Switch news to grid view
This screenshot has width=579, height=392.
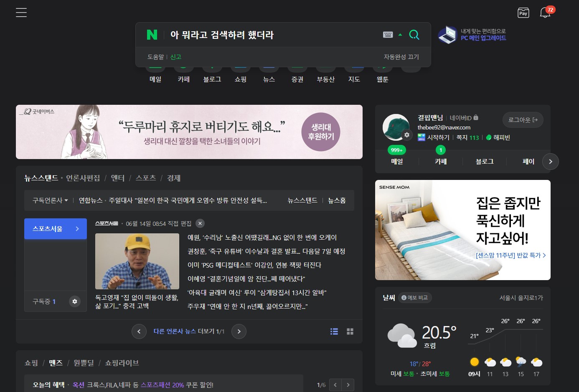click(350, 331)
